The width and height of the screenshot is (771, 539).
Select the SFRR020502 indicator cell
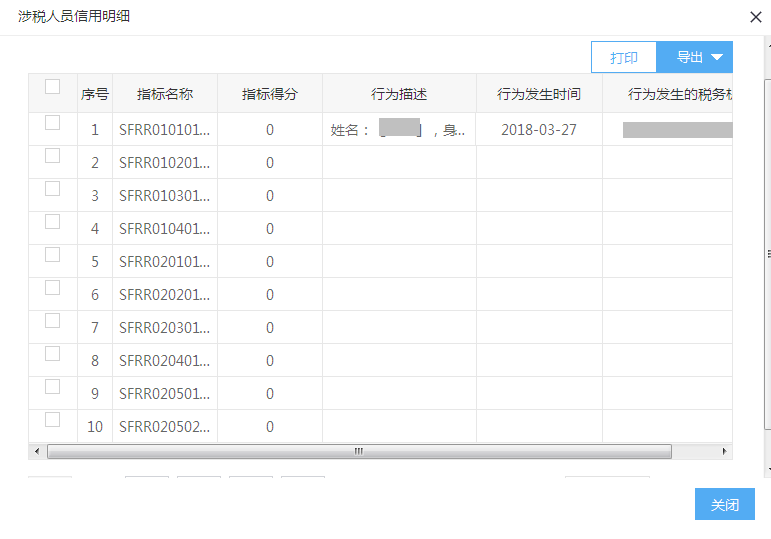point(165,427)
